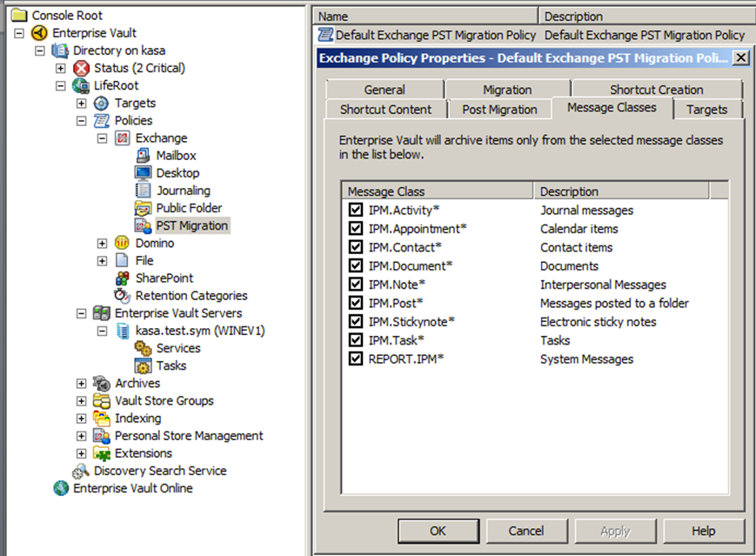Screen dimensions: 756x556
Task: Click the Domino node icon
Action: point(122,243)
